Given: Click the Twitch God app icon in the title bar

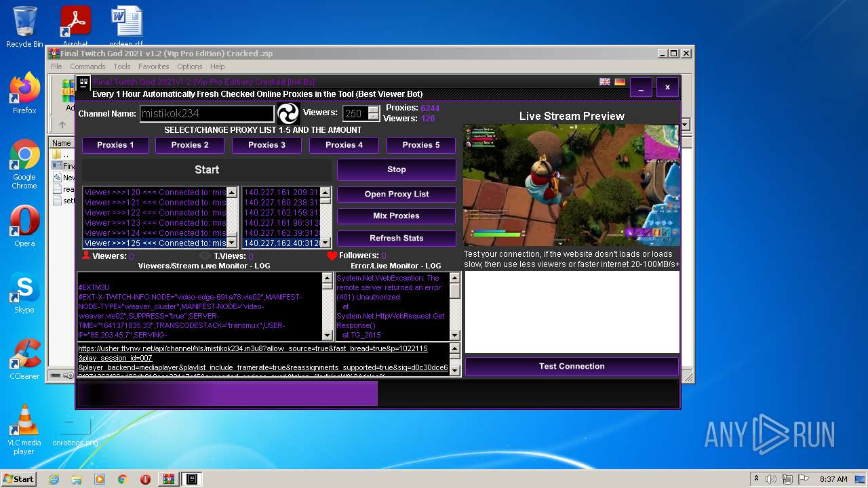Looking at the screenshot, I should click(83, 84).
